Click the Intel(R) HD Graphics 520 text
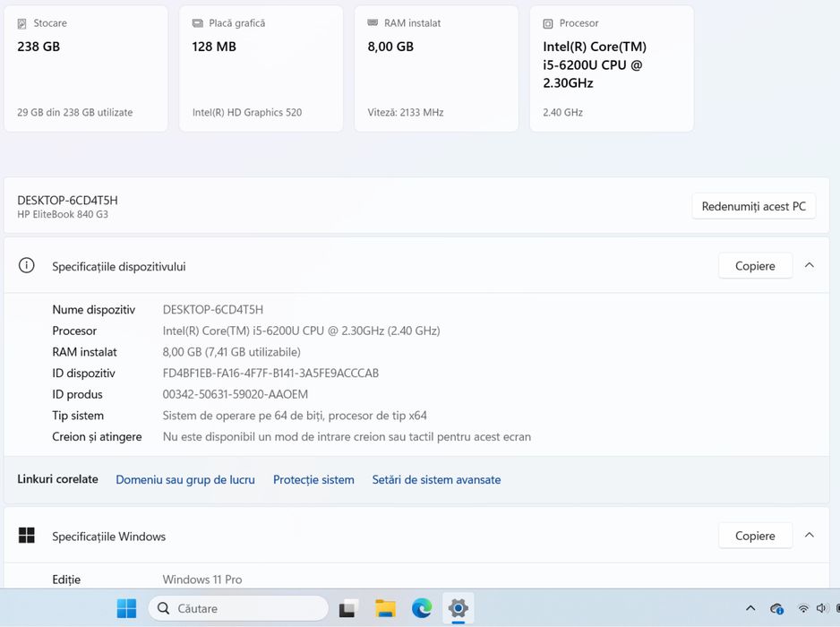 click(x=247, y=113)
